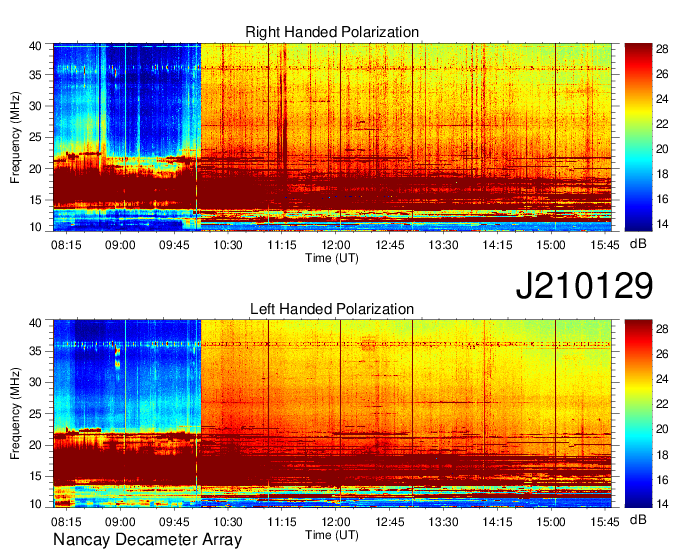Viewport: 680px width, 552px height.
Task: Click the 13:30 tick of the Right Handed plot
Action: (443, 245)
